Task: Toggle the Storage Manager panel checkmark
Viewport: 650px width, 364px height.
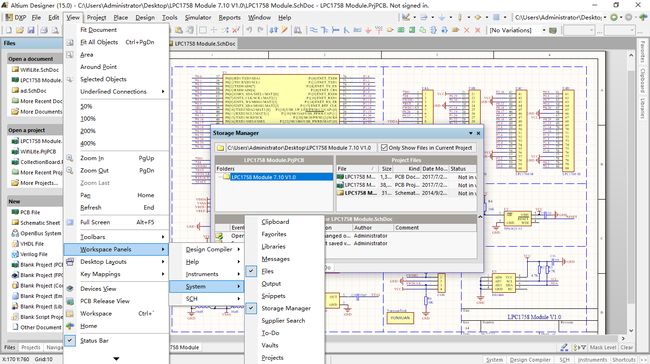Action: coord(251,308)
